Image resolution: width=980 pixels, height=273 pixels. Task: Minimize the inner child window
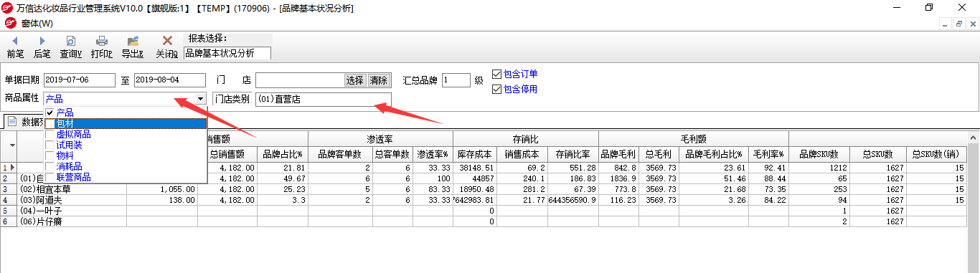945,24
